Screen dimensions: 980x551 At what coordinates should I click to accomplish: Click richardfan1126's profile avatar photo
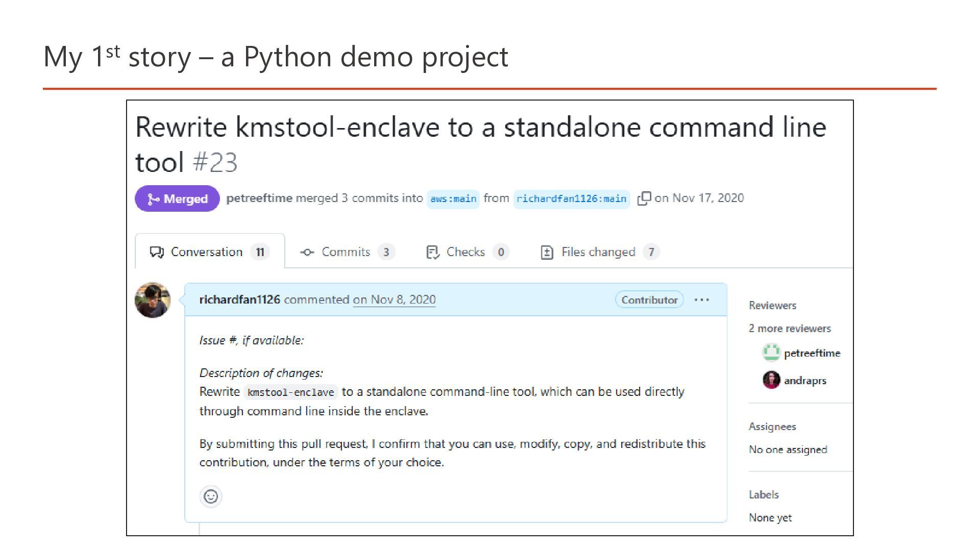tap(152, 300)
